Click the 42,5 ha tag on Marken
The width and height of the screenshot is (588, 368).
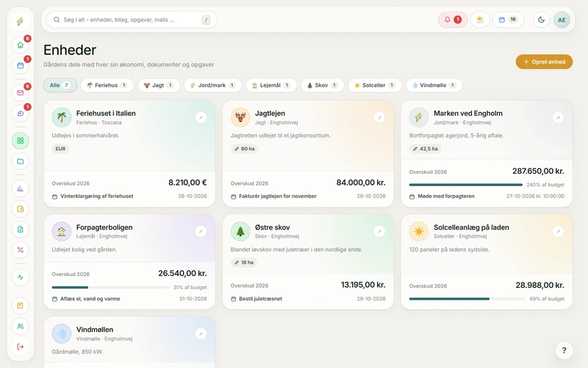(x=426, y=149)
